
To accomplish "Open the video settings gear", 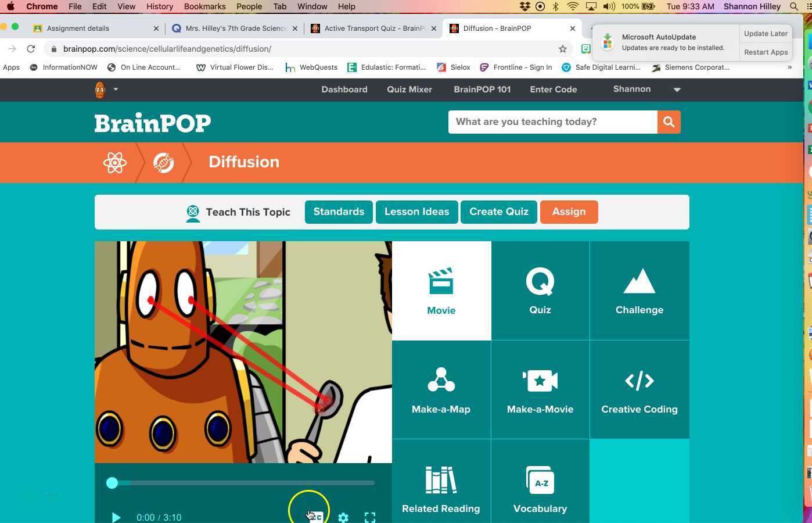I will (343, 517).
